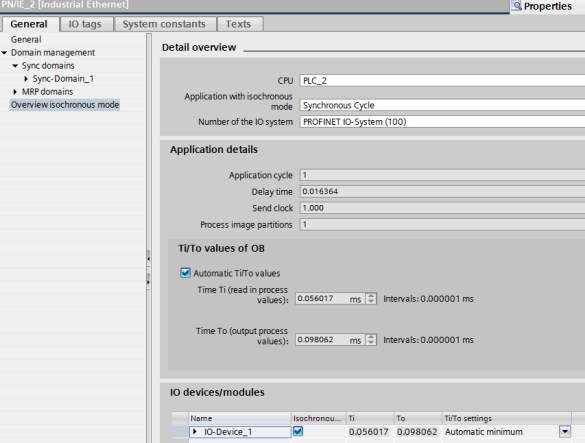
Task: Collapse the Sync domains node
Action: 15,66
